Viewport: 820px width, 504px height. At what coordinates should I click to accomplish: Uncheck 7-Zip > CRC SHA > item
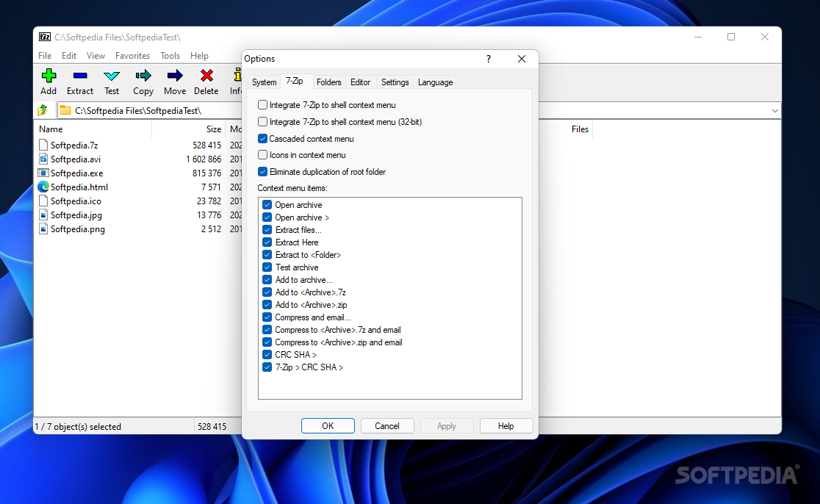267,367
